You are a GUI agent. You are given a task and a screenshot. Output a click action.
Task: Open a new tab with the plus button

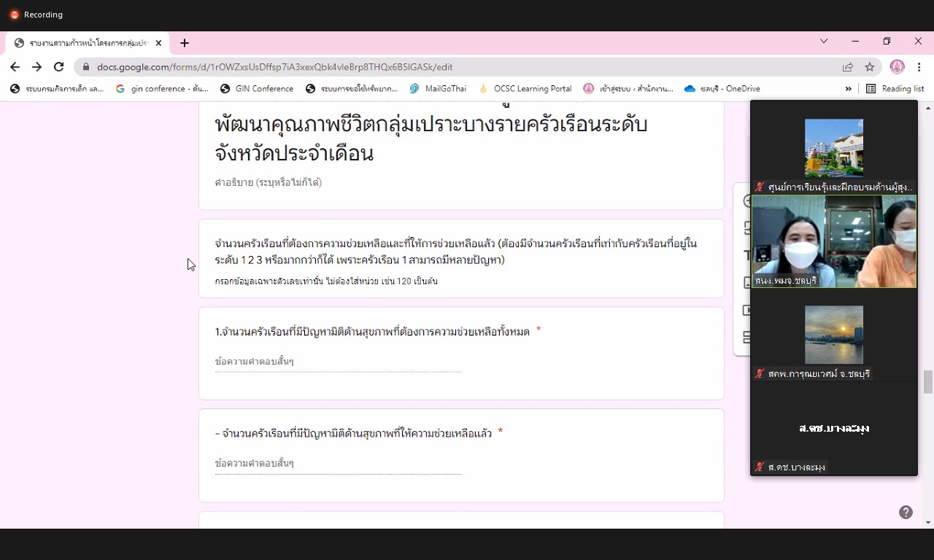pyautogui.click(x=185, y=43)
